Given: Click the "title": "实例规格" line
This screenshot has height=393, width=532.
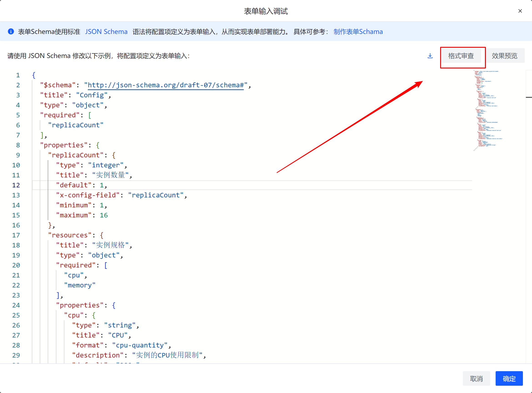Looking at the screenshot, I should 94,245.
